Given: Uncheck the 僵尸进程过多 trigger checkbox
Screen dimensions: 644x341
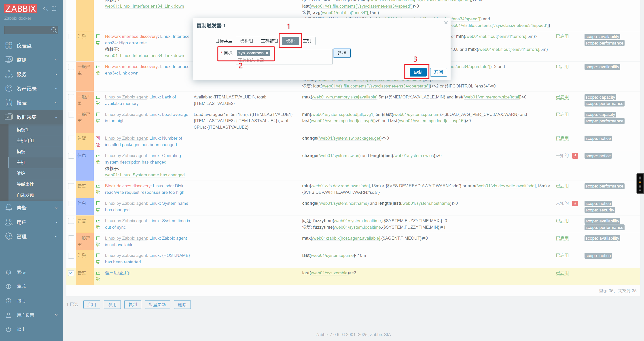Looking at the screenshot, I should (x=71, y=273).
